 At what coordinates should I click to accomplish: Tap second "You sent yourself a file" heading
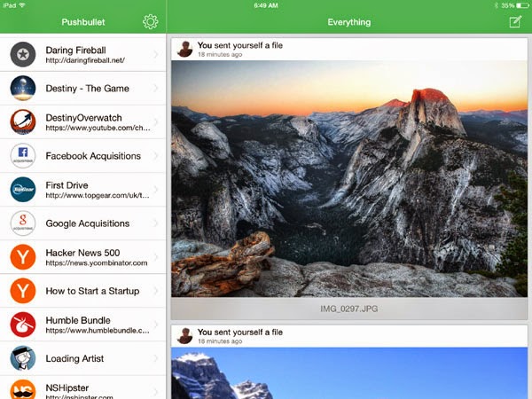240,332
